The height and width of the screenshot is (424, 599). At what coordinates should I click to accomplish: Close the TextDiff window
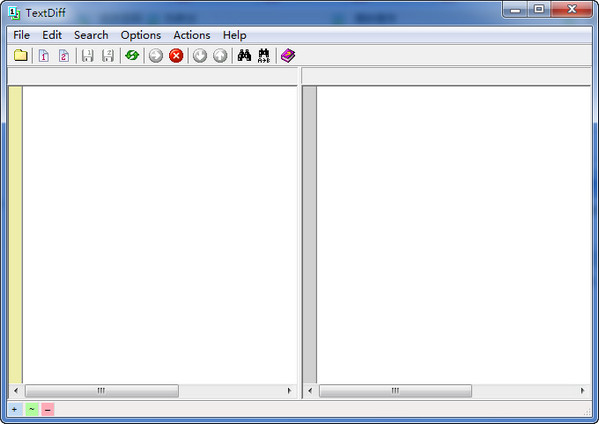[x=572, y=10]
